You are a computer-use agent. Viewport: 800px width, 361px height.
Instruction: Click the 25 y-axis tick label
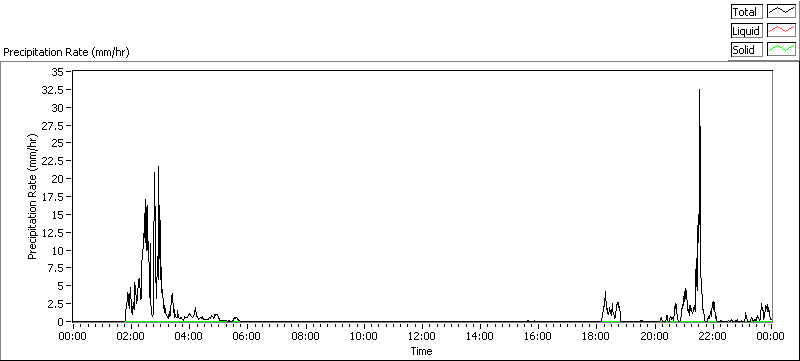pos(57,143)
